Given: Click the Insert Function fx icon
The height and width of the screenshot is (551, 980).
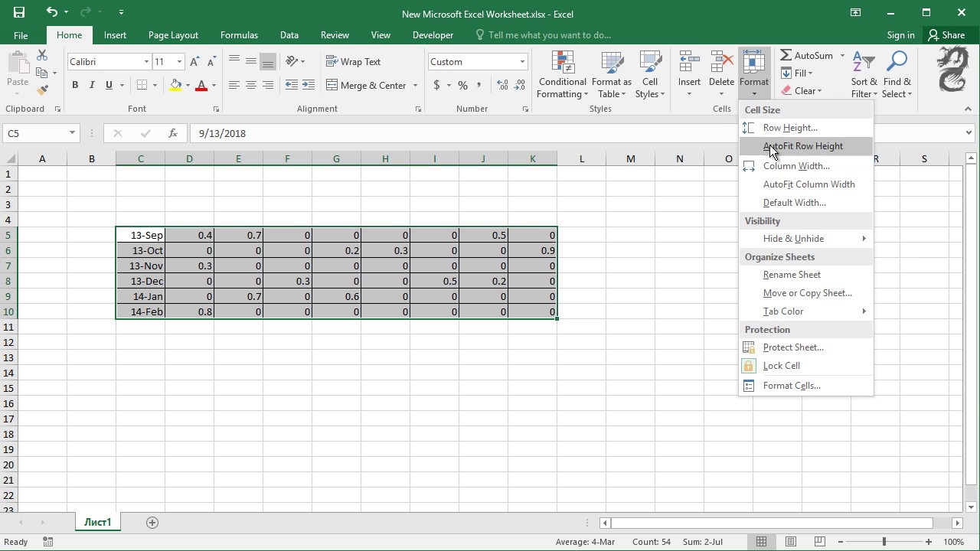Looking at the screenshot, I should (173, 133).
